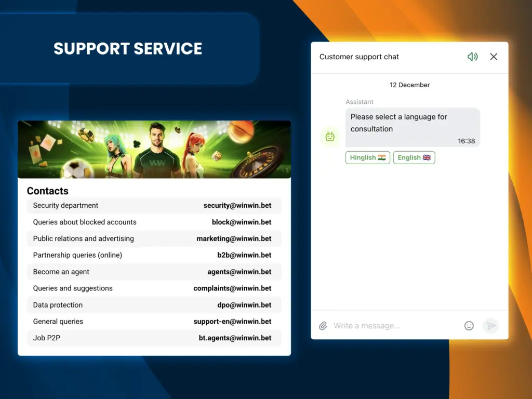Open complaints@winwin.bet email link

tap(232, 288)
